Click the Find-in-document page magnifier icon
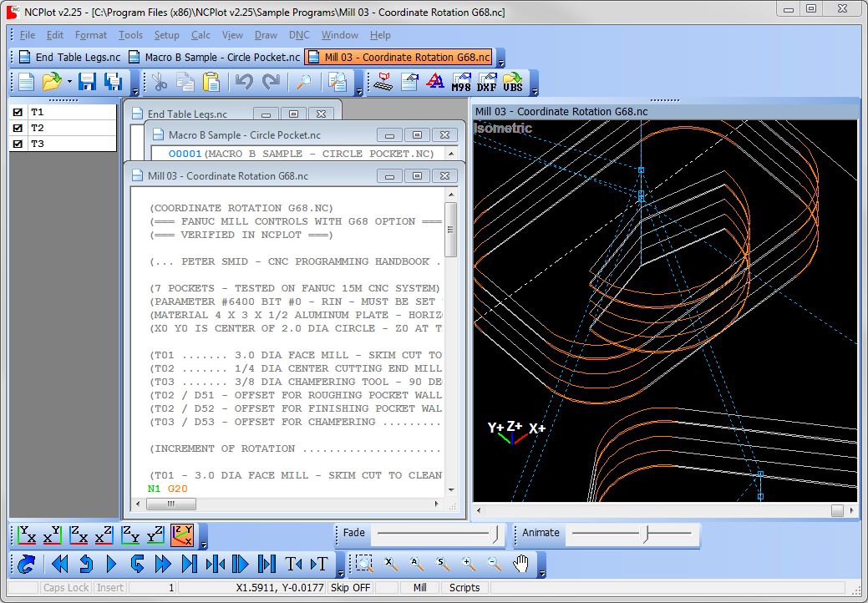 [338, 82]
